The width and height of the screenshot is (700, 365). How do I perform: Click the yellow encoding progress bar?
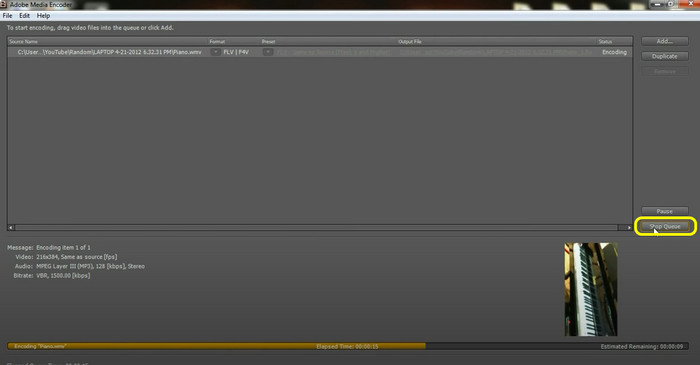(217, 346)
